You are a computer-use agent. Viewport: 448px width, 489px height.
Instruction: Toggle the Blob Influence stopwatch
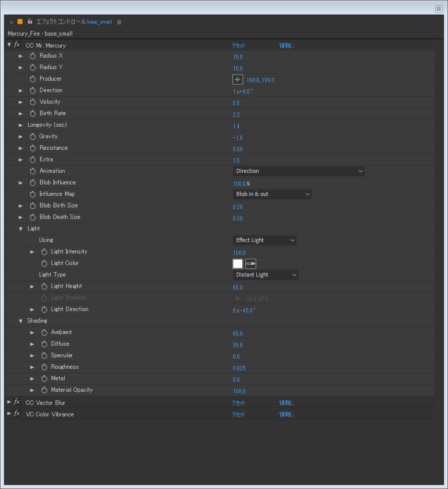tap(33, 183)
